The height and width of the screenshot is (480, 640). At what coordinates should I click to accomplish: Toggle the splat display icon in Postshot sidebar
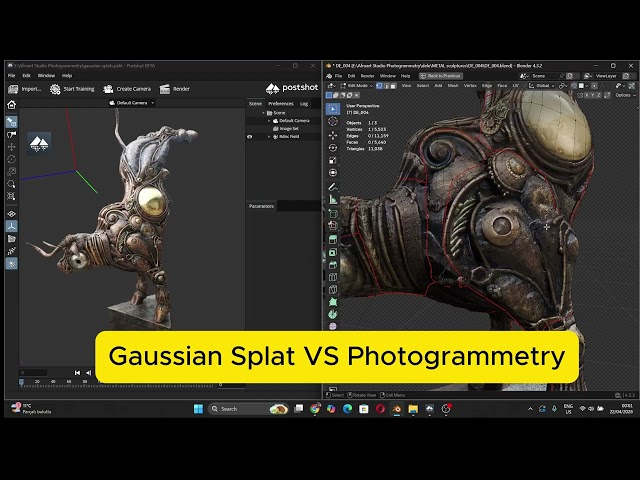click(x=11, y=214)
